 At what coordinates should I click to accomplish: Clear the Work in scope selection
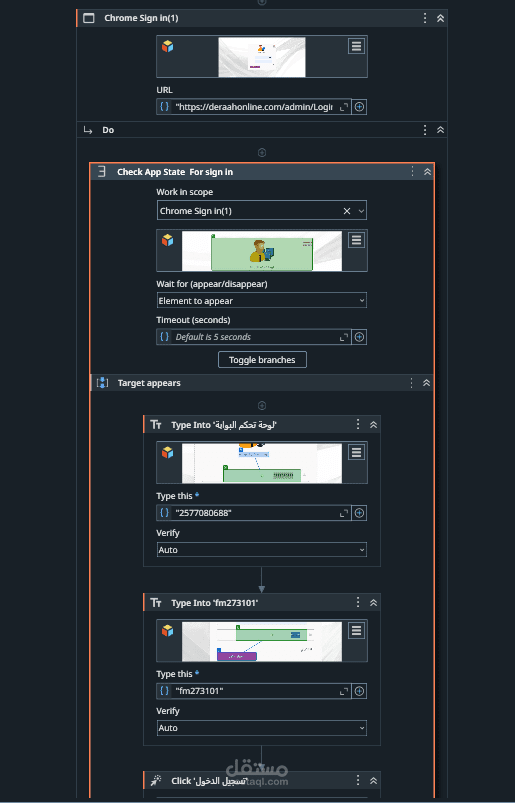347,211
